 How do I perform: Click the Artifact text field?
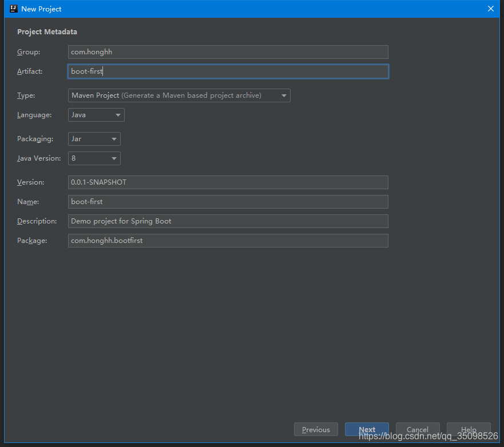[228, 71]
